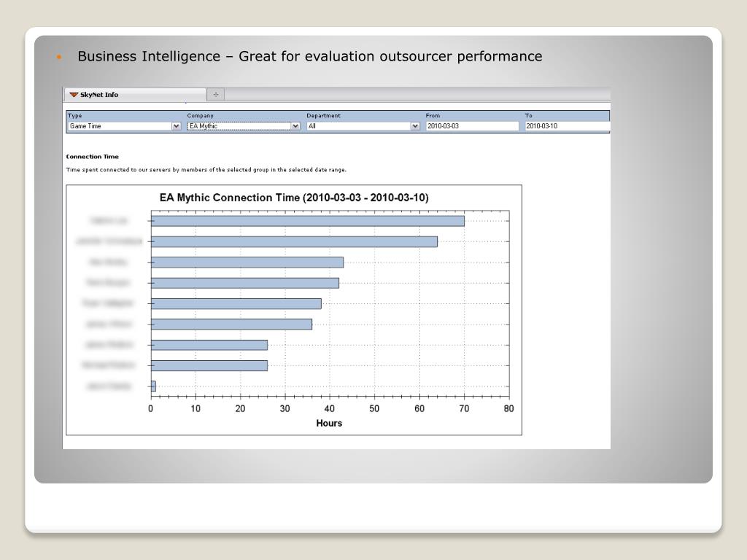This screenshot has height=560, width=747.
Task: Click the '0' tick label on the Hours axis
Action: (x=150, y=408)
